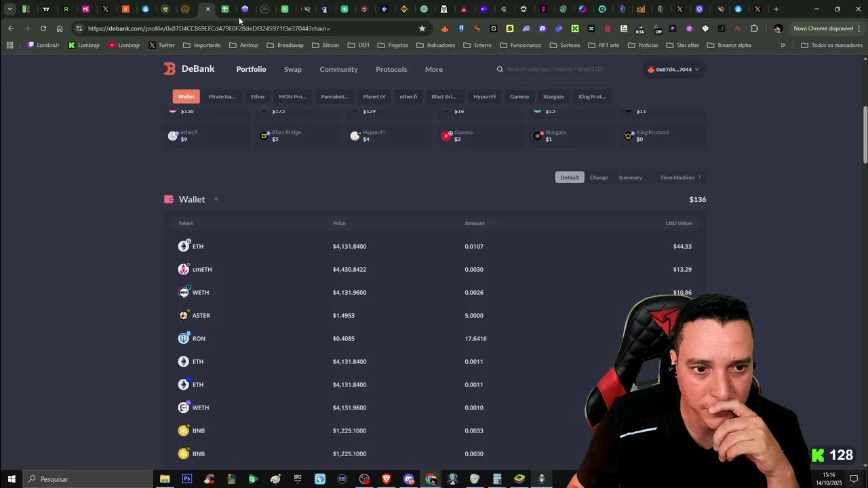Jump to the Ethos protocol tab
This screenshot has width=868, height=488.
pyautogui.click(x=258, y=96)
